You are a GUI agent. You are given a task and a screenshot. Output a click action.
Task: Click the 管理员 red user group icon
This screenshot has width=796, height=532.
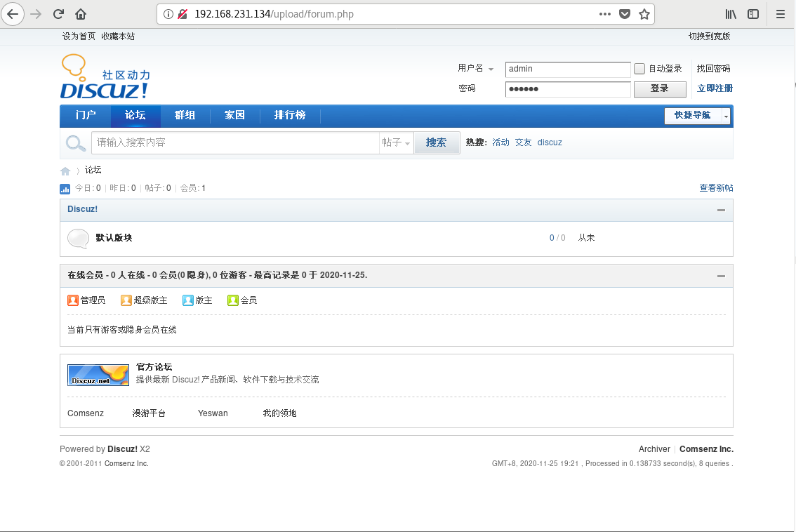[73, 300]
